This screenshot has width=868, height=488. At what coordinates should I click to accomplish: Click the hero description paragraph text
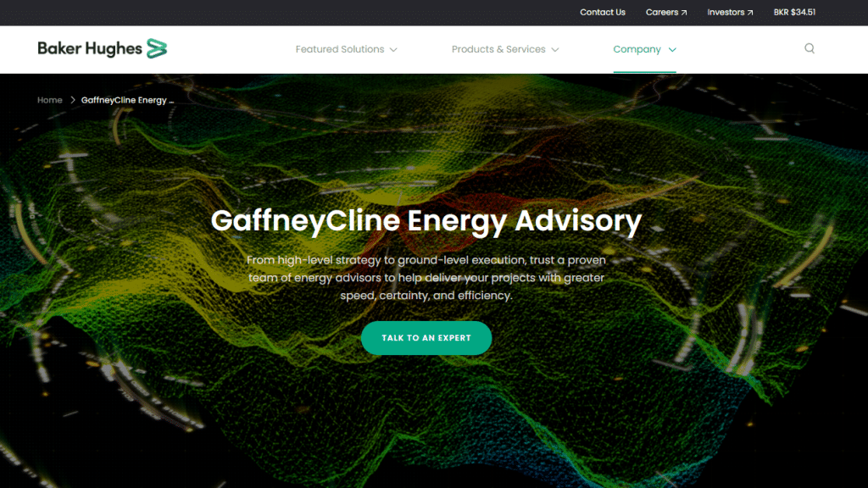(426, 278)
